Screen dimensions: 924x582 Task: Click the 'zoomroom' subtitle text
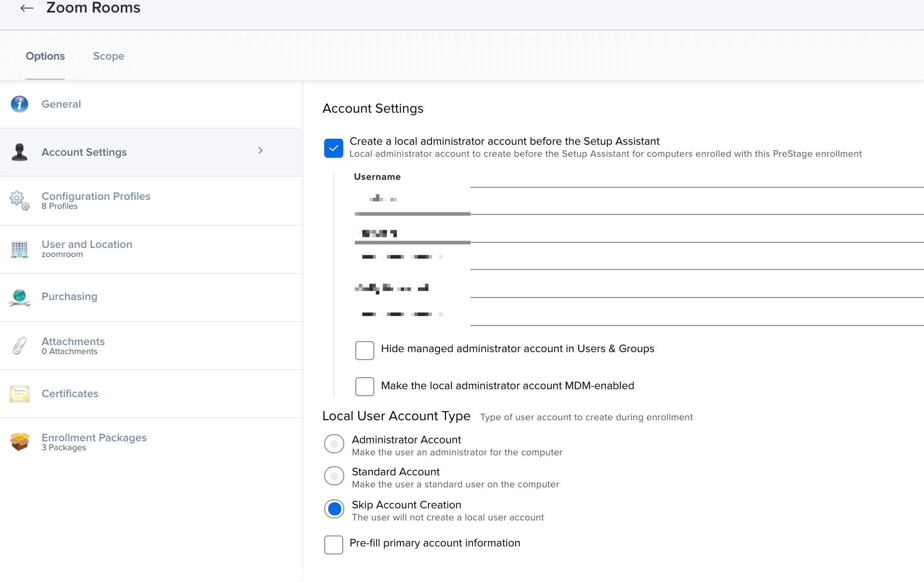tap(62, 254)
